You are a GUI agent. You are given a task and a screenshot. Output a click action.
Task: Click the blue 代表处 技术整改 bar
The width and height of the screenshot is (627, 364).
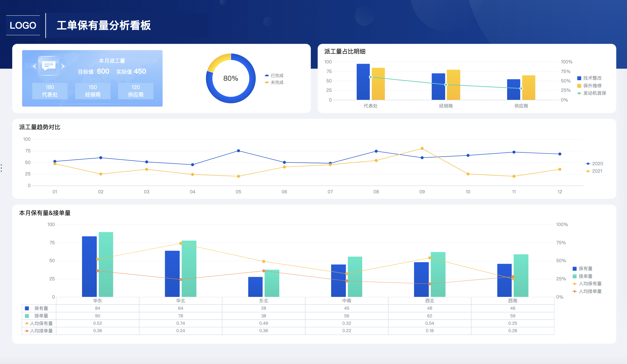click(363, 82)
